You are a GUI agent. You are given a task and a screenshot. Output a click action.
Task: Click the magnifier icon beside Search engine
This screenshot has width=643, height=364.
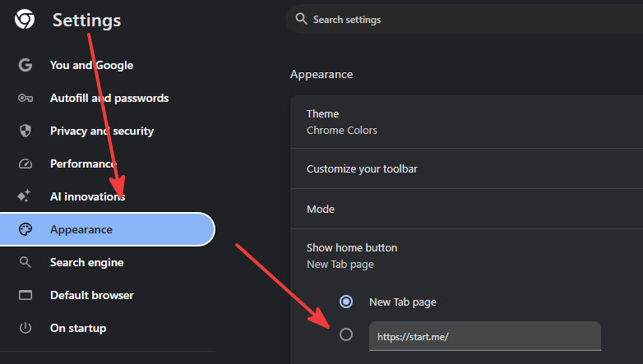coord(25,262)
